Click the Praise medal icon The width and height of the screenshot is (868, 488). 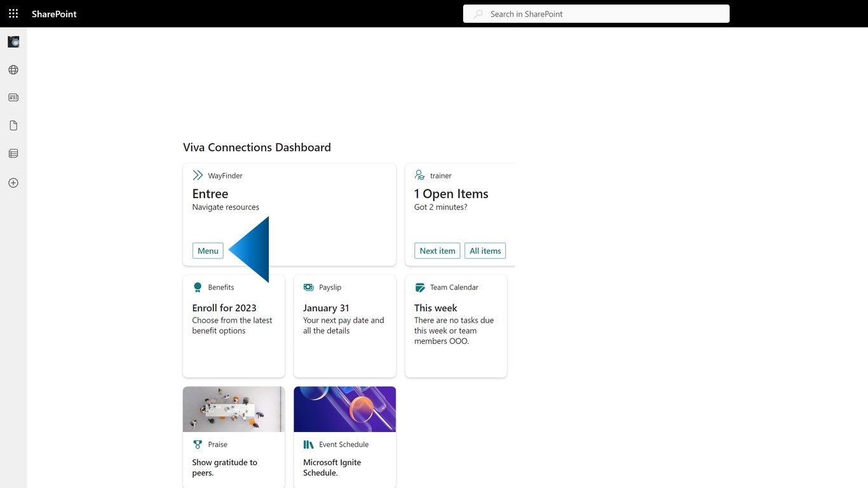[x=198, y=445]
